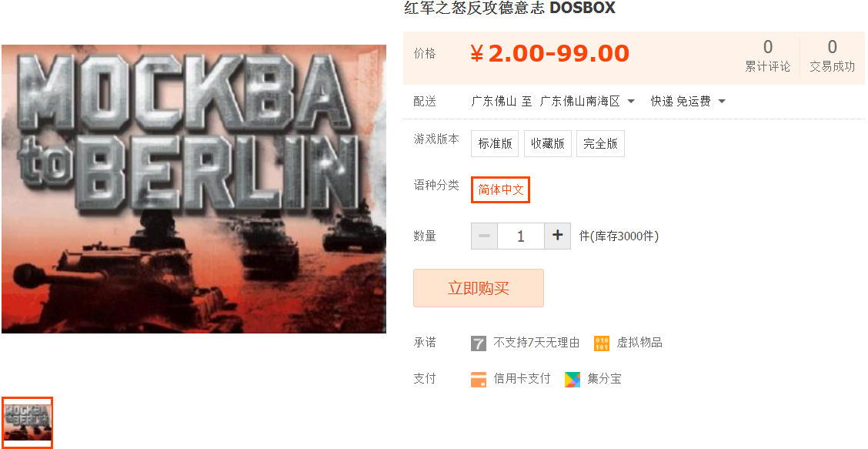Click the orange virtual goods icon
The image size is (868, 449).
click(x=601, y=343)
